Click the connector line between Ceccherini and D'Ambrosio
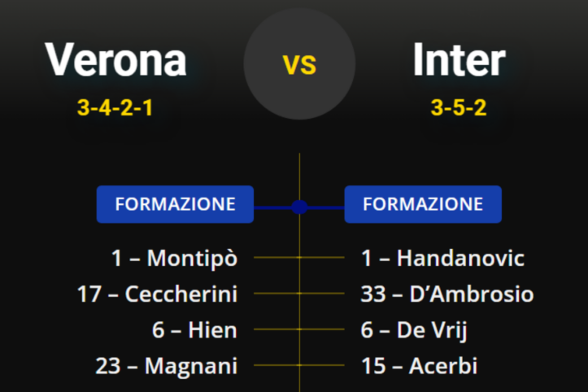 277,294
